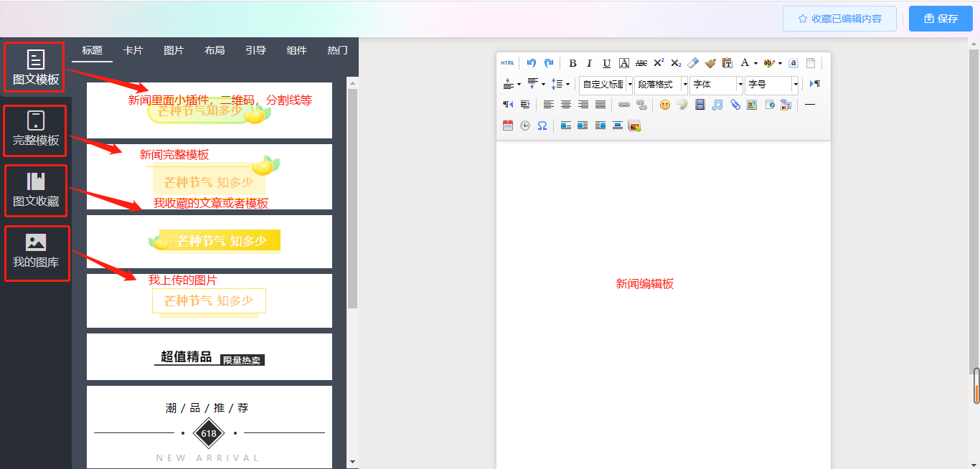Image resolution: width=980 pixels, height=469 pixels.
Task: Insert video with the film icon
Action: [700, 105]
